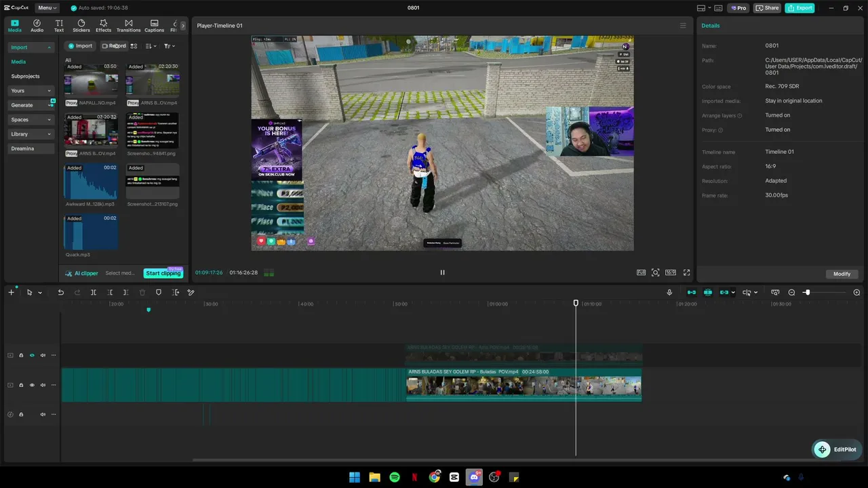Lock the main video track
868x488 pixels.
coord(21,385)
